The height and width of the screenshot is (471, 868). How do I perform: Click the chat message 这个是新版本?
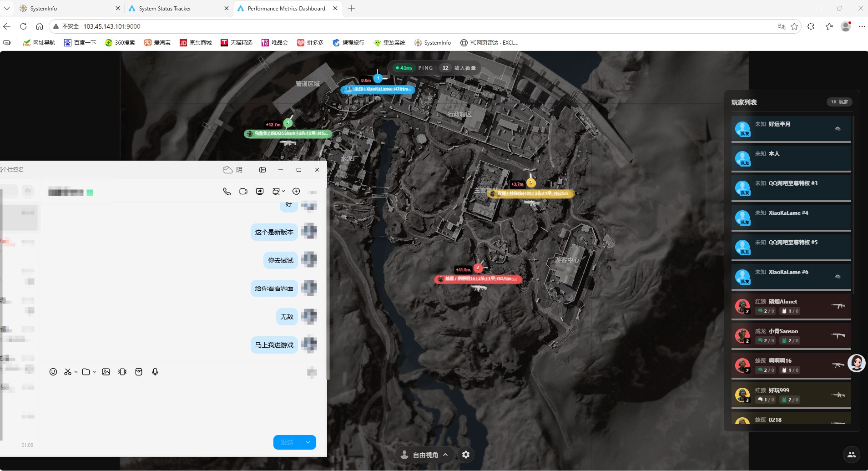point(274,232)
